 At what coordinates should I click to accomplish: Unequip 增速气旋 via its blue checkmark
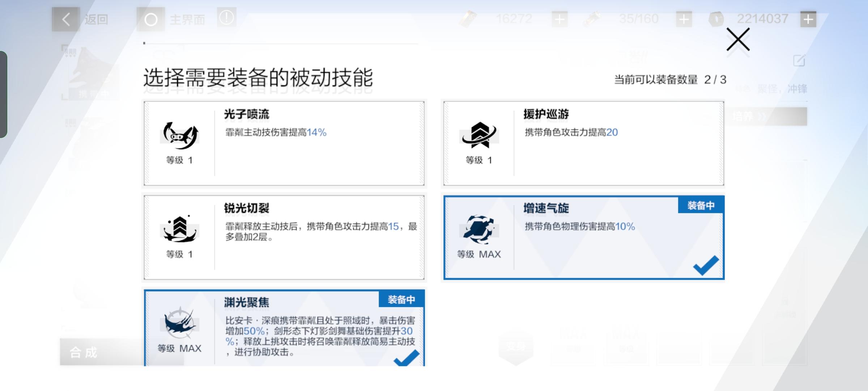click(706, 265)
